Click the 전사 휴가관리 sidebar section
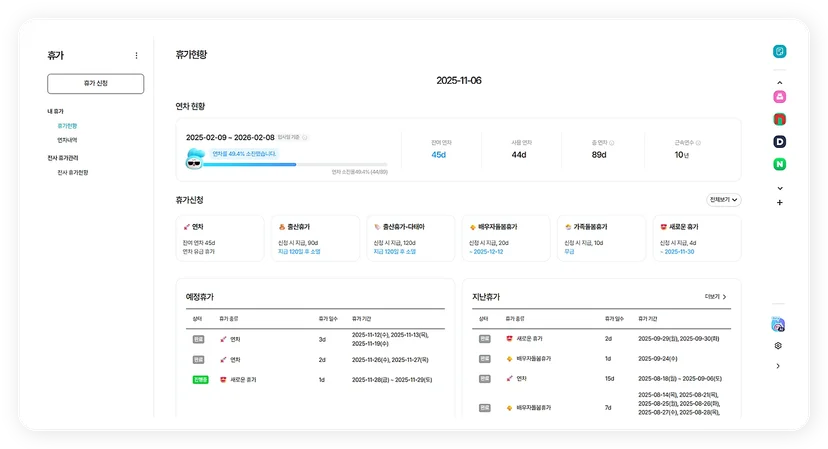The image size is (828, 449). coord(63,158)
